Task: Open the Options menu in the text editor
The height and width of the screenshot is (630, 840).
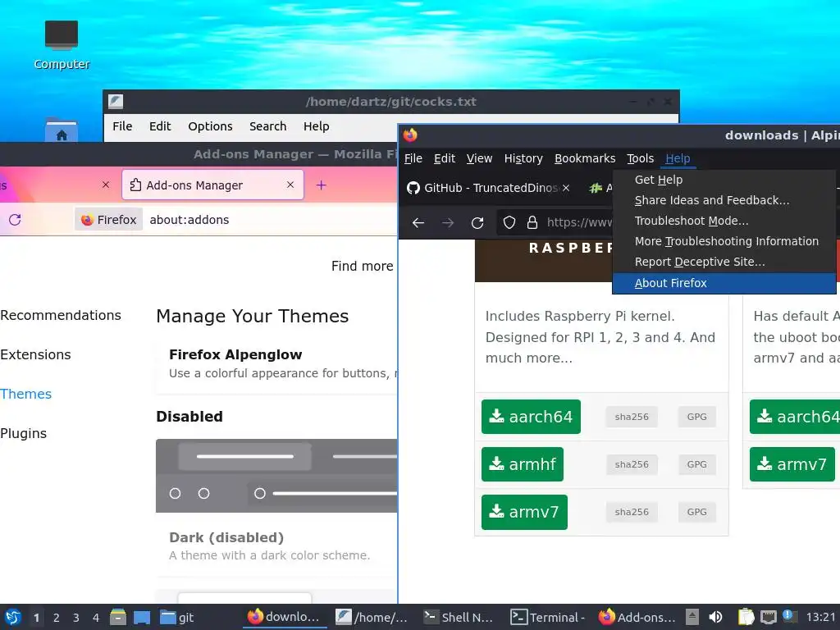Action: point(210,126)
